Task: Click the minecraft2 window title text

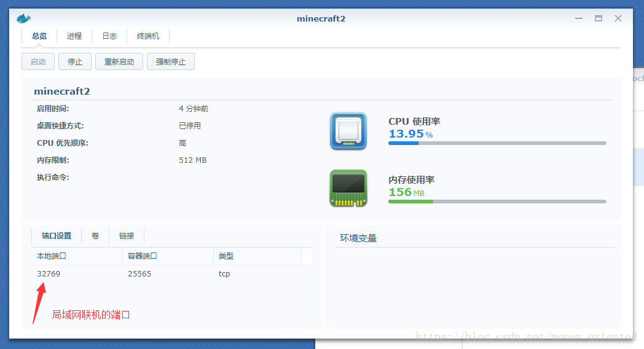Action: (x=321, y=18)
